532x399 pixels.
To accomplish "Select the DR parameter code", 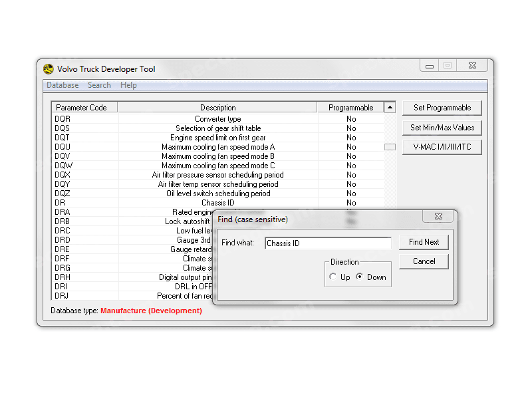I will (60, 203).
